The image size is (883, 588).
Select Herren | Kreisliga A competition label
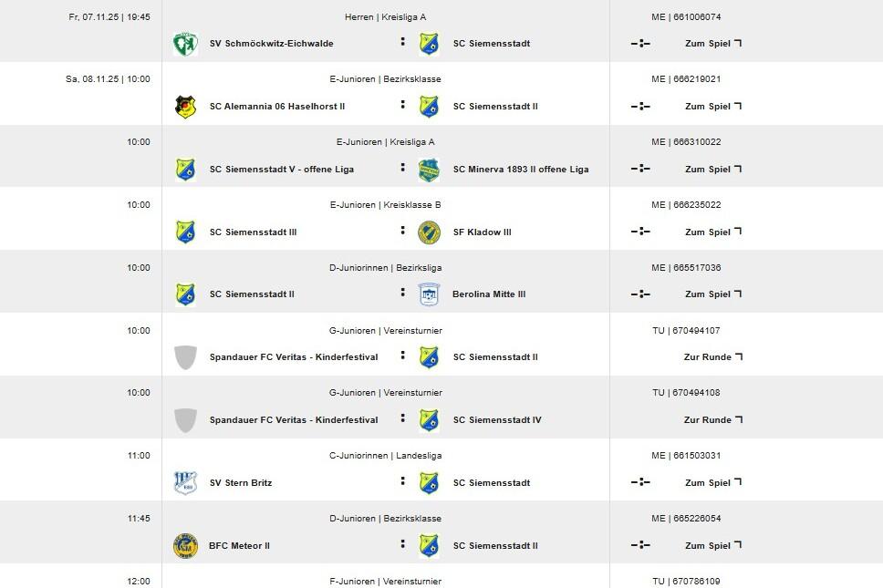[x=385, y=17]
